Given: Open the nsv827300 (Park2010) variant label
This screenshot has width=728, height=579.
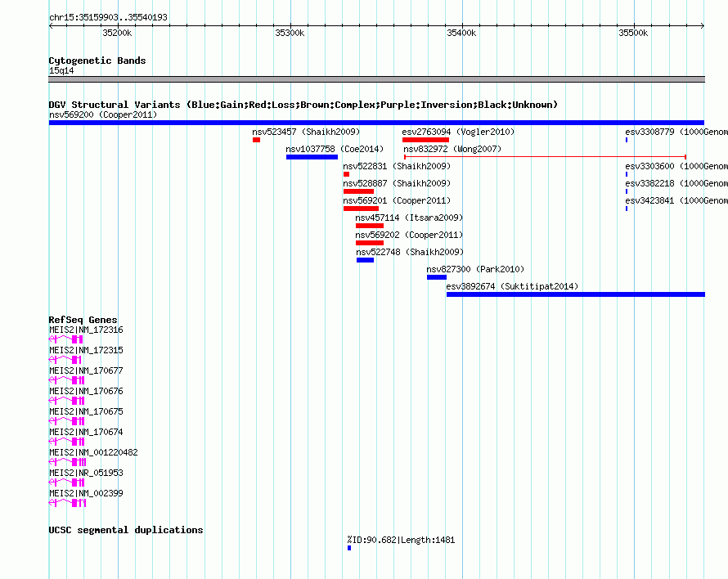Looking at the screenshot, I should click(475, 269).
